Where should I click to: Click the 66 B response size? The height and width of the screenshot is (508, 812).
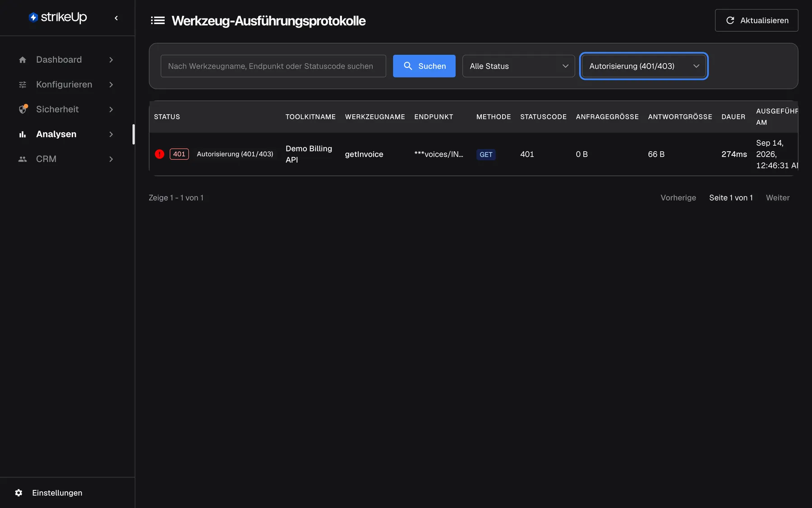point(656,154)
